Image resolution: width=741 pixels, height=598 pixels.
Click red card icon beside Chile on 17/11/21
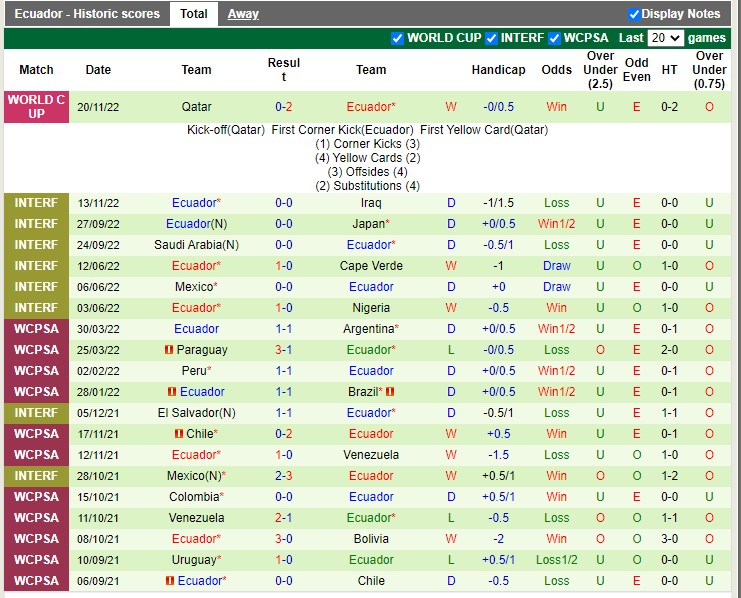click(179, 433)
